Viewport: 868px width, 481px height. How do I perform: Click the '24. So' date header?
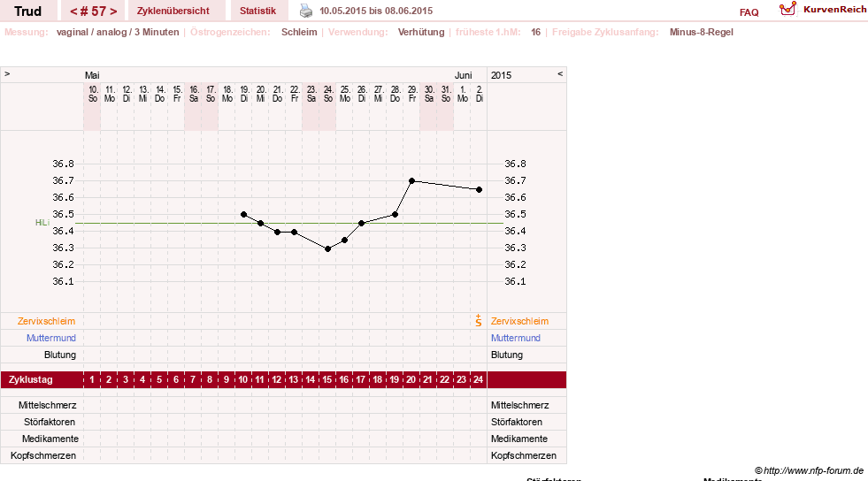[328, 94]
